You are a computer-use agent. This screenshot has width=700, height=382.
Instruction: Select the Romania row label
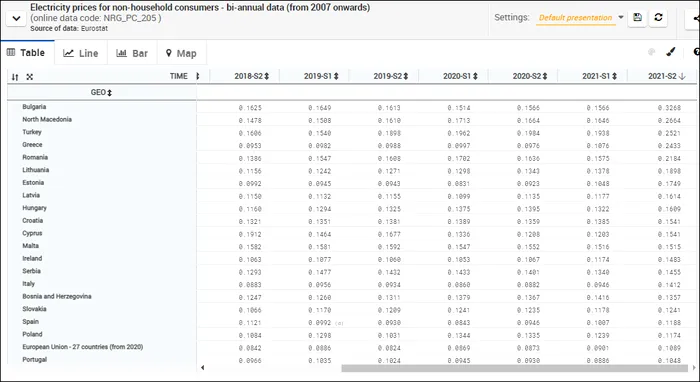[x=35, y=157]
